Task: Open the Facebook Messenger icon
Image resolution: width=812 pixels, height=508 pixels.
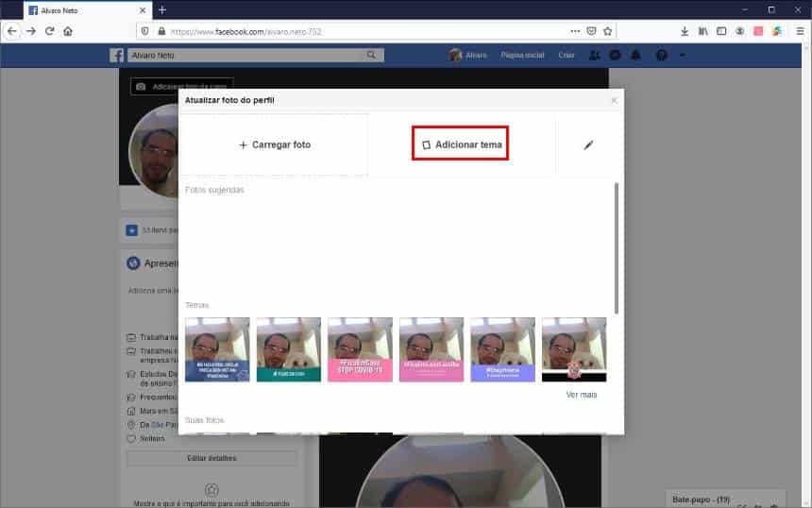Action: 615,55
